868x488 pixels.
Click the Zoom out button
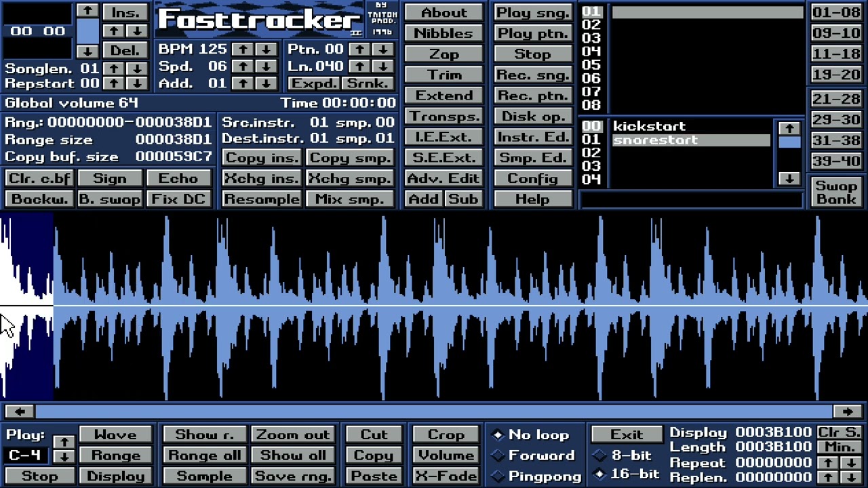[x=292, y=435]
